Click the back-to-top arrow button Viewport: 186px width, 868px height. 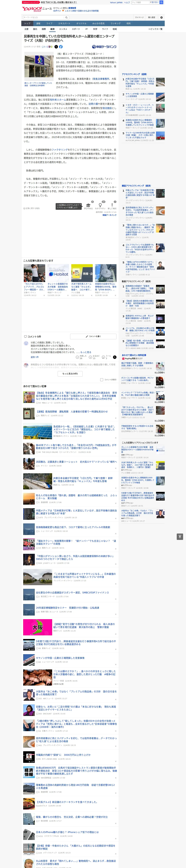coord(180,537)
